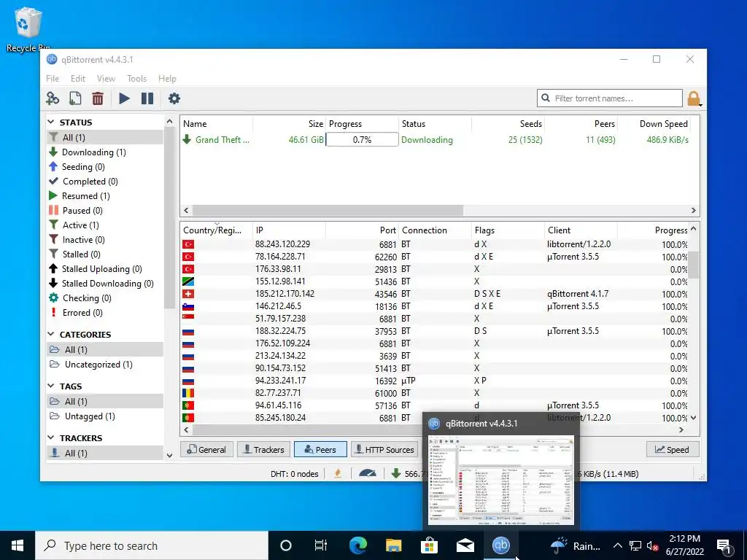The width and height of the screenshot is (747, 560).
Task: Click the connection status flame icon
Action: tap(338, 473)
